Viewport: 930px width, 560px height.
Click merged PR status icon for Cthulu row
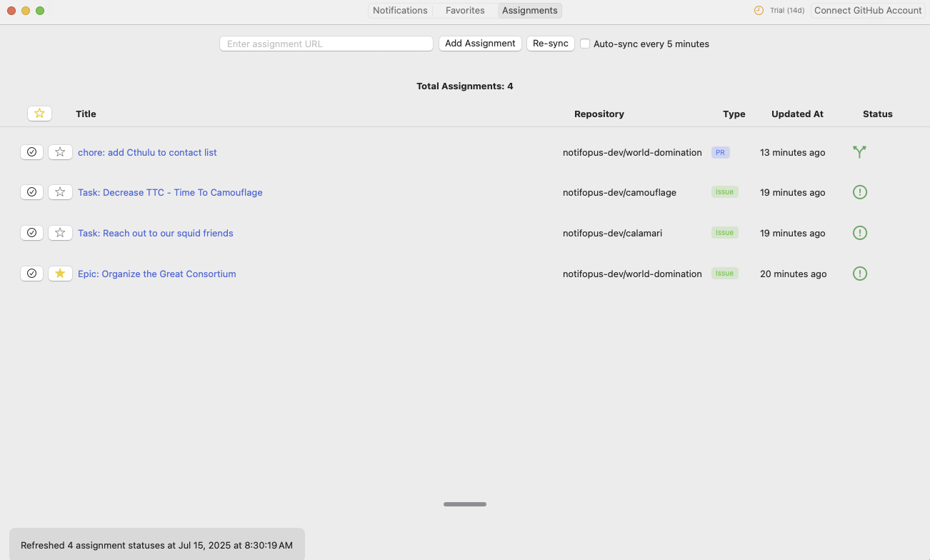tap(859, 152)
